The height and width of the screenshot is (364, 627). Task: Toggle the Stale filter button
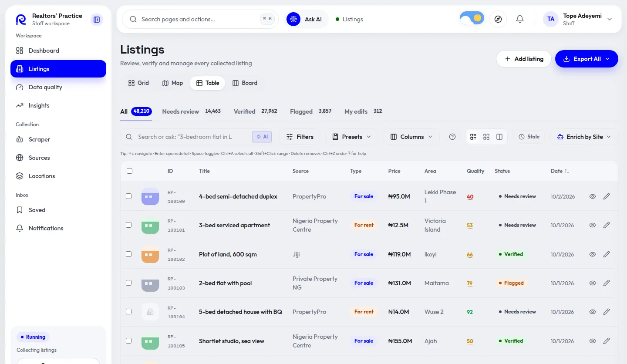coord(529,137)
